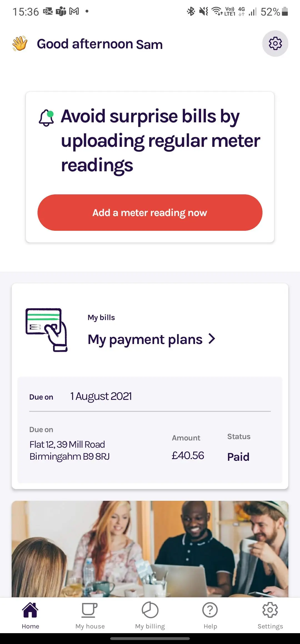Open the My payment plans link

[x=145, y=340]
